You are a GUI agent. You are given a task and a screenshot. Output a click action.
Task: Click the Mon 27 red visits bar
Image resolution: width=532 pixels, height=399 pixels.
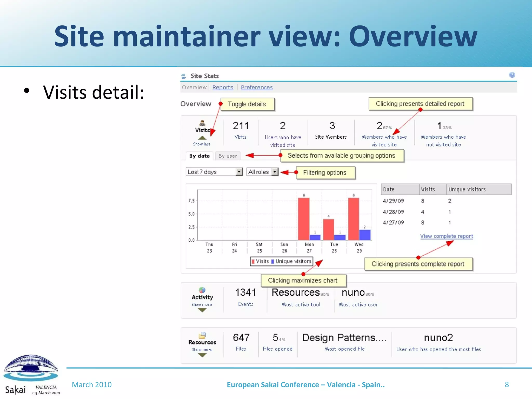coord(304,219)
